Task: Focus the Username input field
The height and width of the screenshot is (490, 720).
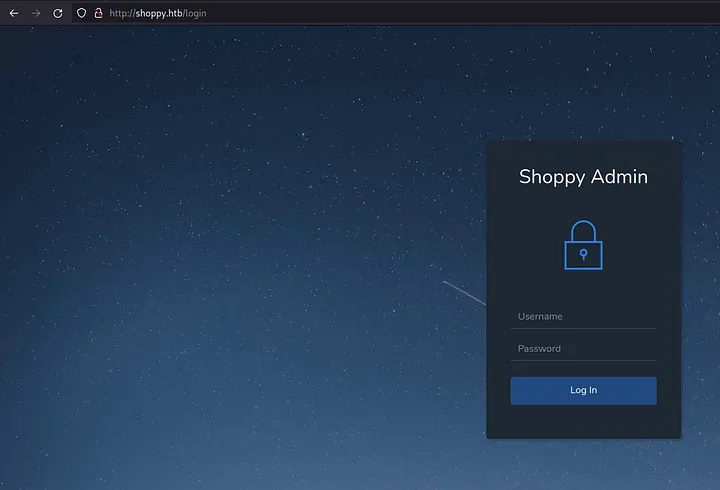Action: pyautogui.click(x=583, y=317)
